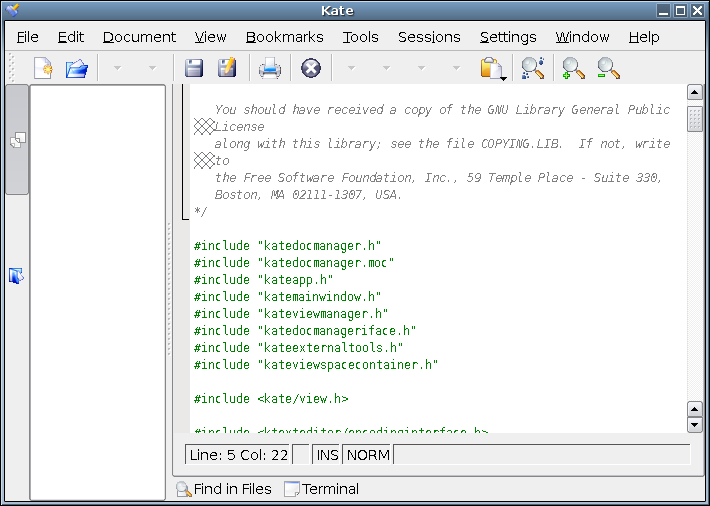Viewport: 710px width, 506px height.
Task: Open the Edit menu
Action: (x=71, y=37)
